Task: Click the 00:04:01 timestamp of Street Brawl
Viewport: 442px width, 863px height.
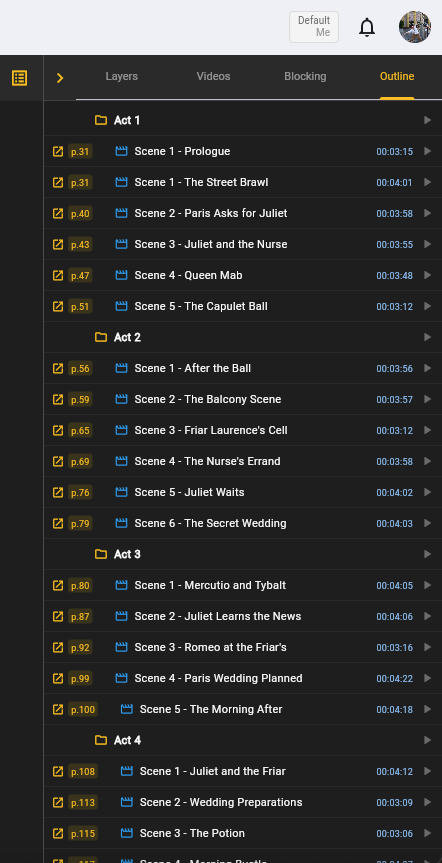Action: pyautogui.click(x=394, y=182)
